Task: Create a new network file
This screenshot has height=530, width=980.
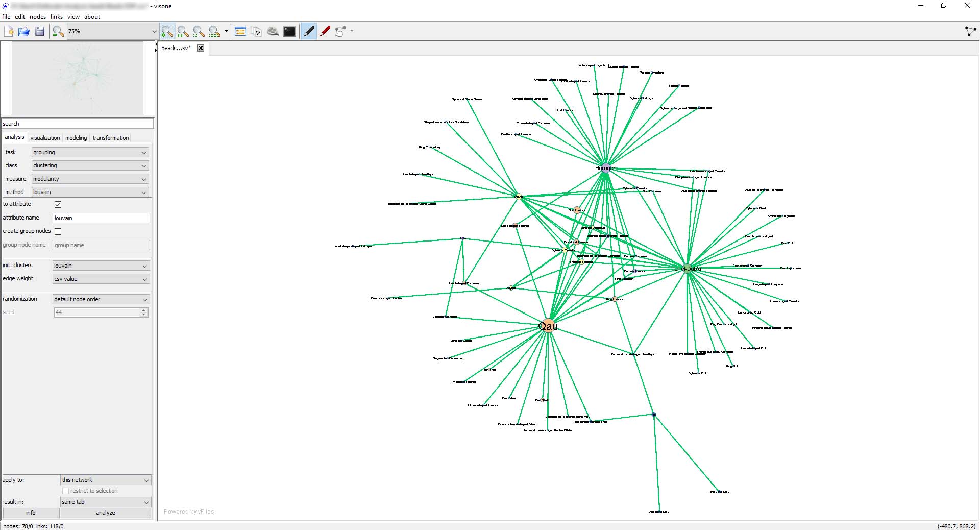Action: pos(9,32)
